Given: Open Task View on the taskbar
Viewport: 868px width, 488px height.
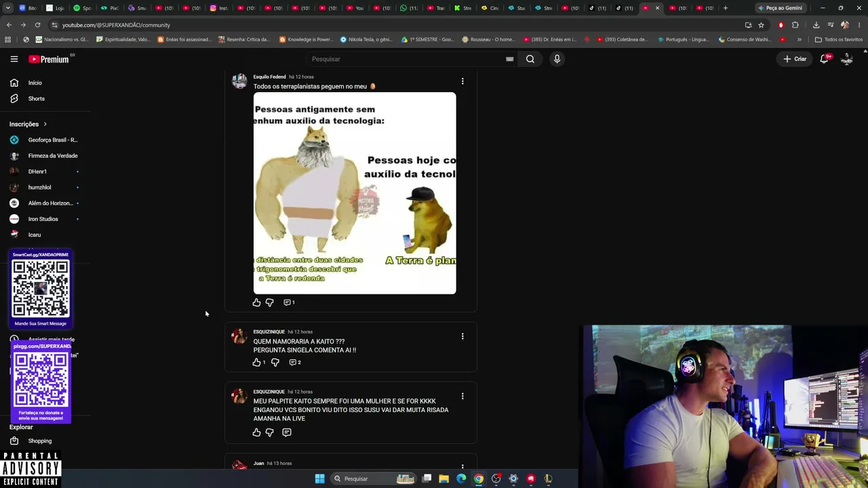Looking at the screenshot, I should click(427, 479).
